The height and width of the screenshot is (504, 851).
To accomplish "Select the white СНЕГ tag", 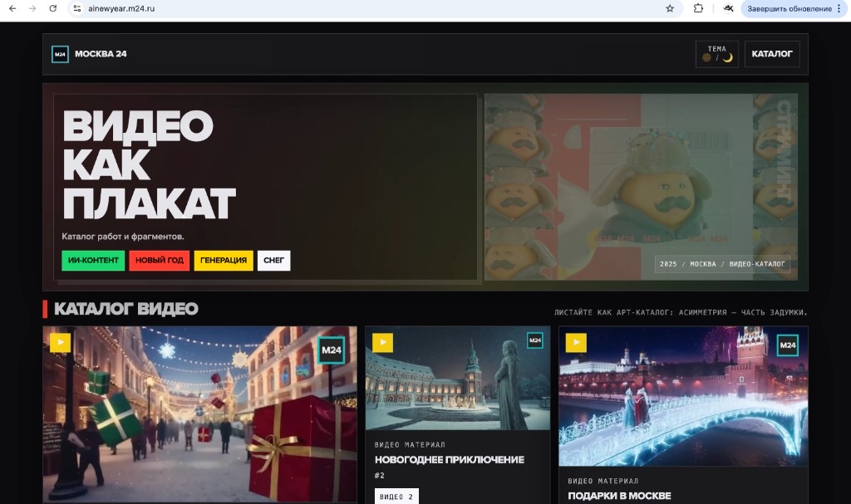I will pyautogui.click(x=274, y=261).
